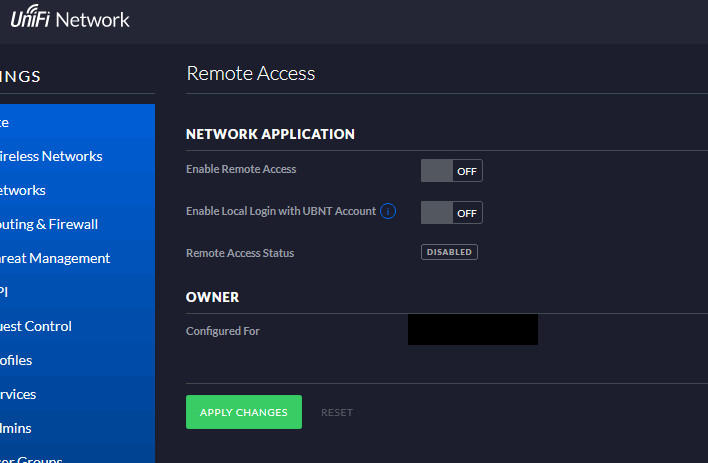Click the DISABLED remote access status badge

(x=449, y=252)
